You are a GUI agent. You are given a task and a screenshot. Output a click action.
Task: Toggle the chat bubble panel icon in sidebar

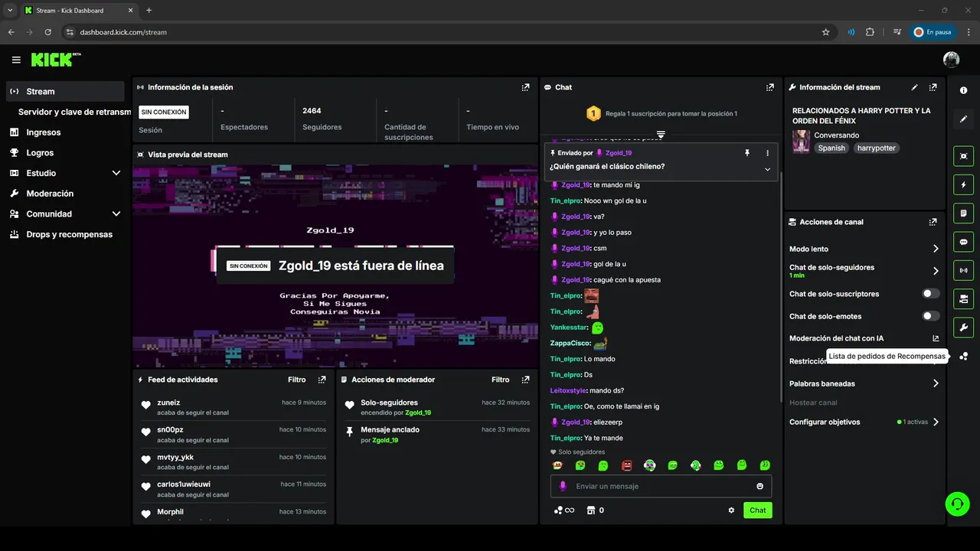click(x=963, y=242)
